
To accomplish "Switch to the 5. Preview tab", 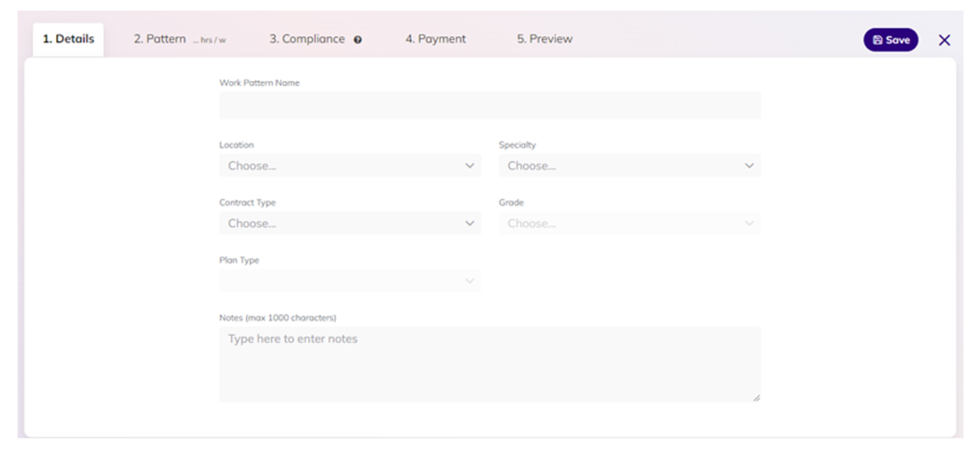I will click(545, 39).
